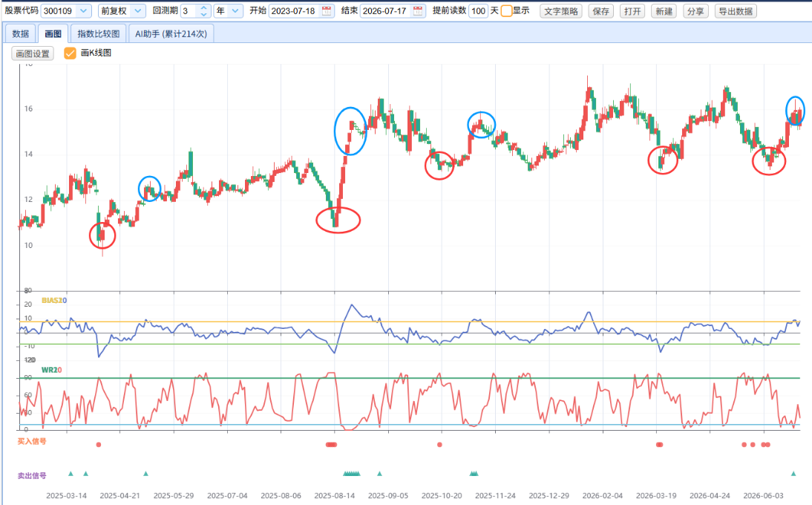Open the AI助手 tab
812x505 pixels.
(x=171, y=33)
